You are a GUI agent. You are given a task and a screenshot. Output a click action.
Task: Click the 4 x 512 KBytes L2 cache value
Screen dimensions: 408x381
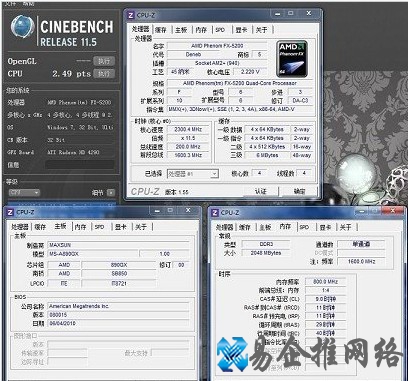click(x=267, y=147)
